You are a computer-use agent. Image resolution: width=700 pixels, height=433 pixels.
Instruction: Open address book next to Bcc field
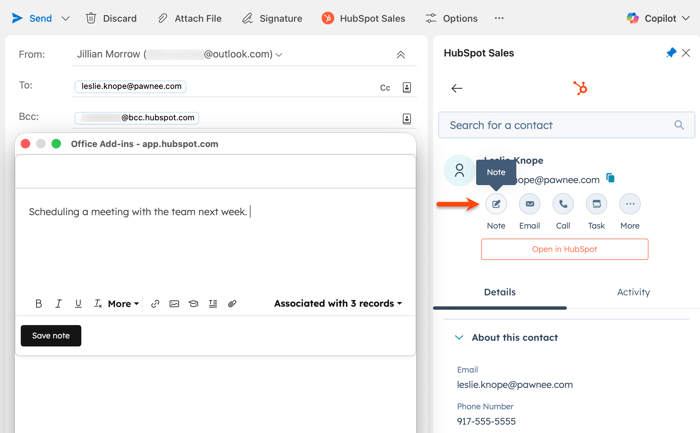click(407, 118)
